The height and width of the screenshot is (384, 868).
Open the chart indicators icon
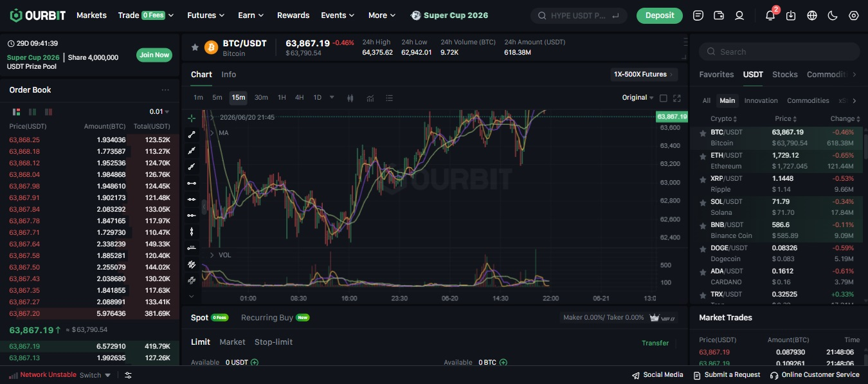click(x=370, y=98)
